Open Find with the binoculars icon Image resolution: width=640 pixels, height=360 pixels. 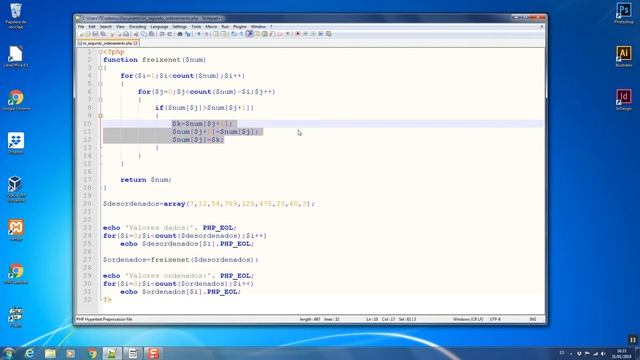click(x=180, y=34)
